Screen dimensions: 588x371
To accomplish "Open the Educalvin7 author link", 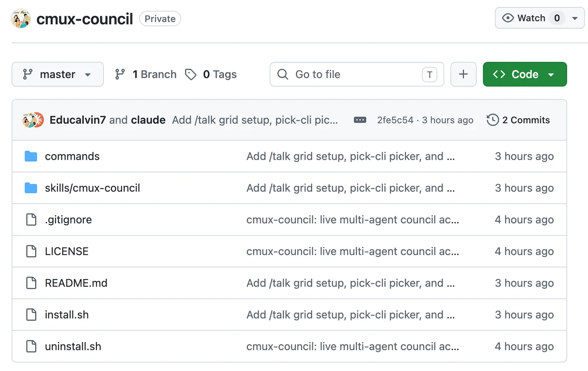I will [78, 120].
